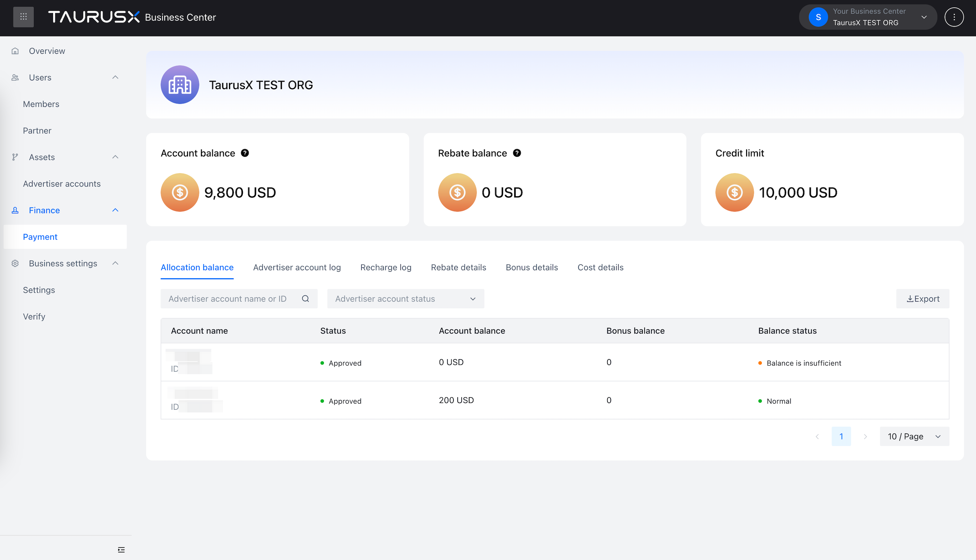Click the 200 USD account balance cell
Screen dimensions: 976x560
pyautogui.click(x=456, y=400)
